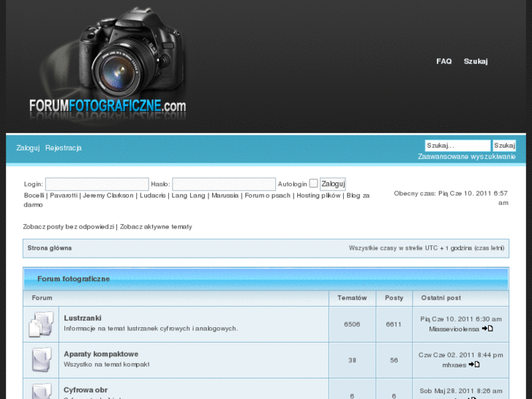Open the Forum o psach link
The height and width of the screenshot is (399, 532).
tap(267, 195)
